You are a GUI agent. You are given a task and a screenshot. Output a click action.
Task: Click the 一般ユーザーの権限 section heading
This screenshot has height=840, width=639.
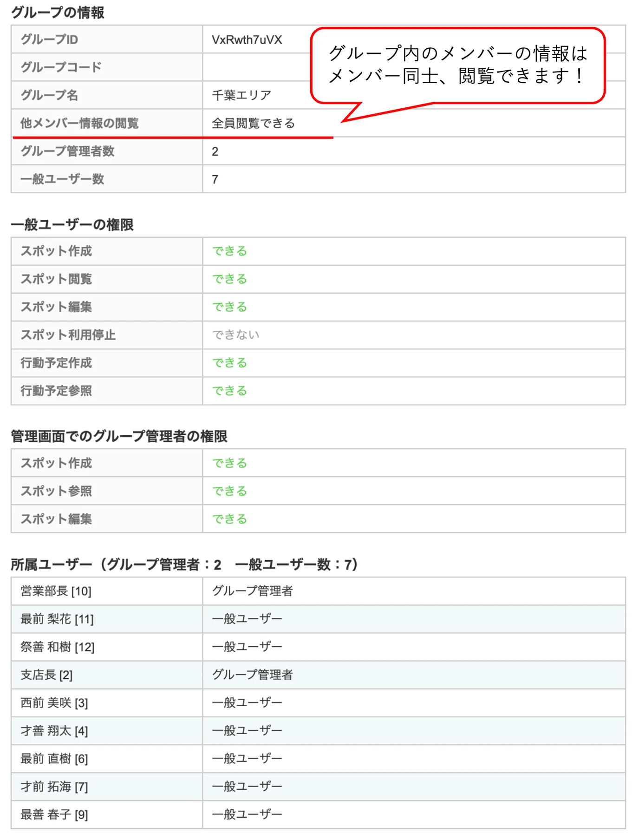pyautogui.click(x=72, y=224)
